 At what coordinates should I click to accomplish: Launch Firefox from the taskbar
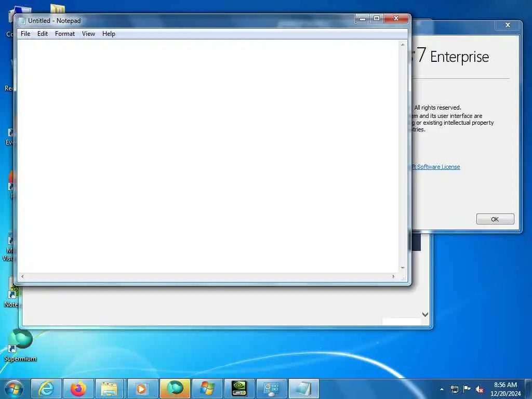[x=78, y=389]
